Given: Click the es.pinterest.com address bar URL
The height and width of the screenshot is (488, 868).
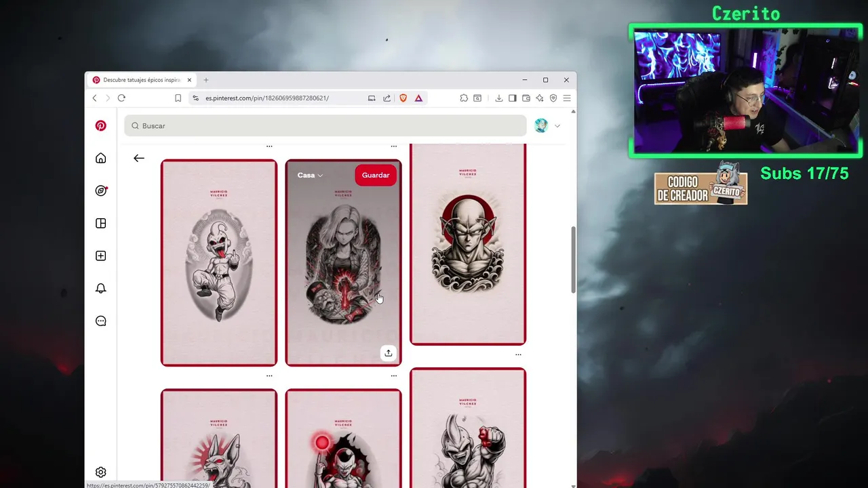Looking at the screenshot, I should tap(267, 98).
